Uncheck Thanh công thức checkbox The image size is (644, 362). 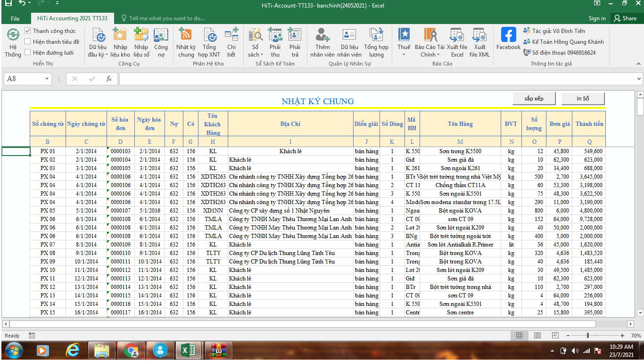tap(28, 31)
